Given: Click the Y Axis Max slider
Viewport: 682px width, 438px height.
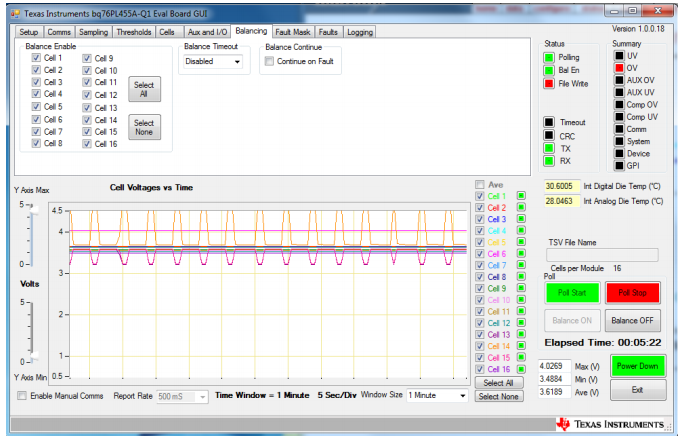Looking at the screenshot, I should 32,210.
